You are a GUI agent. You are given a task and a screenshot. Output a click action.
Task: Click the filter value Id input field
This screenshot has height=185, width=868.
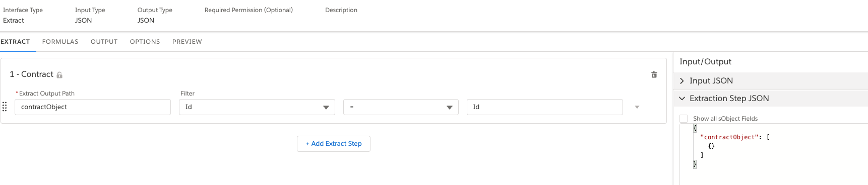pyautogui.click(x=545, y=107)
